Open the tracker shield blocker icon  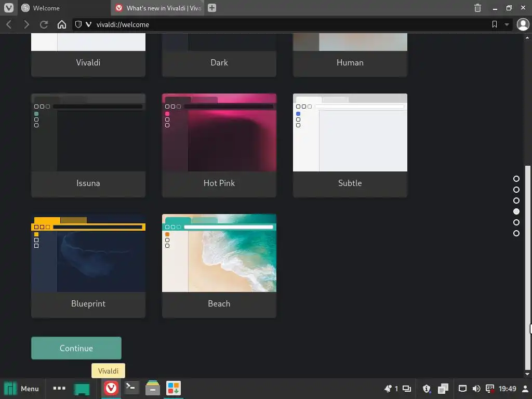point(78,24)
